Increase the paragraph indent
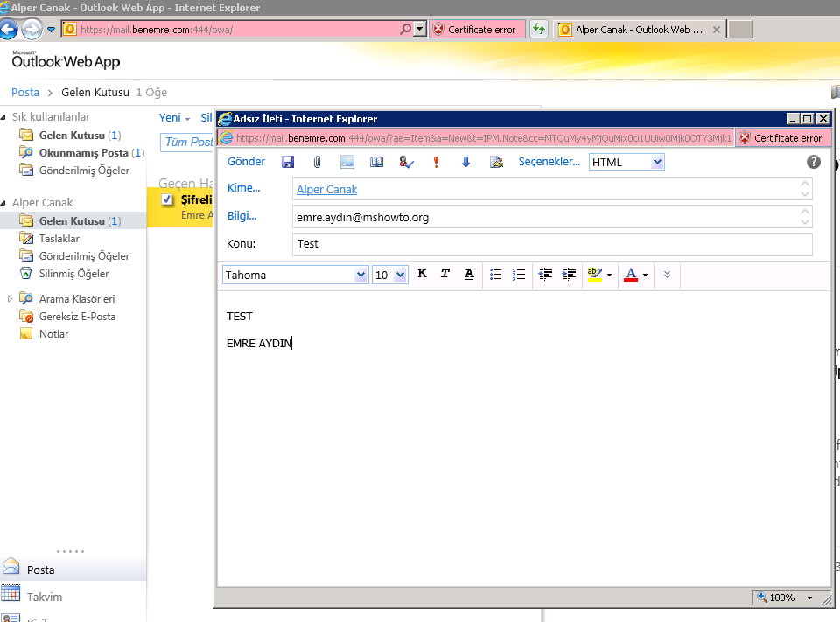Screen dimensions: 840x622 tap(569, 275)
